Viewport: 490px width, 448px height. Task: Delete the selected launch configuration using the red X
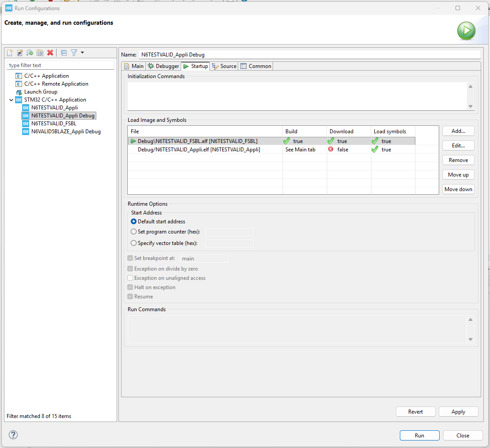click(50, 53)
